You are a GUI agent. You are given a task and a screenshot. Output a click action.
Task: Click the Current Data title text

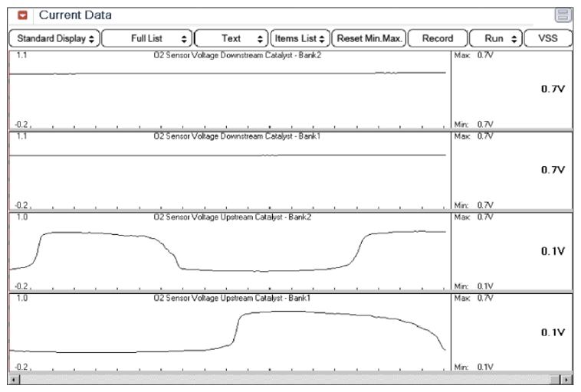click(x=75, y=15)
